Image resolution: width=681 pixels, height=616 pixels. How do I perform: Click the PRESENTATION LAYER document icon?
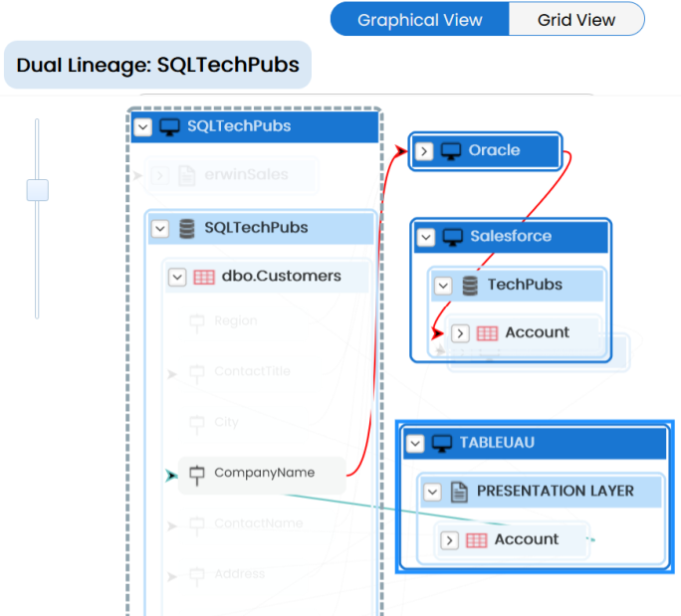click(459, 492)
